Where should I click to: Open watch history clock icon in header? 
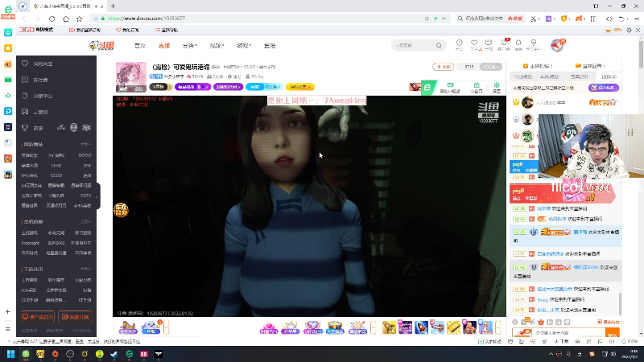459,43
